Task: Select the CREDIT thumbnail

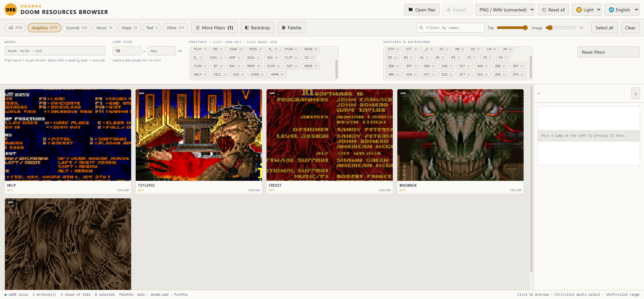Action: (x=330, y=135)
